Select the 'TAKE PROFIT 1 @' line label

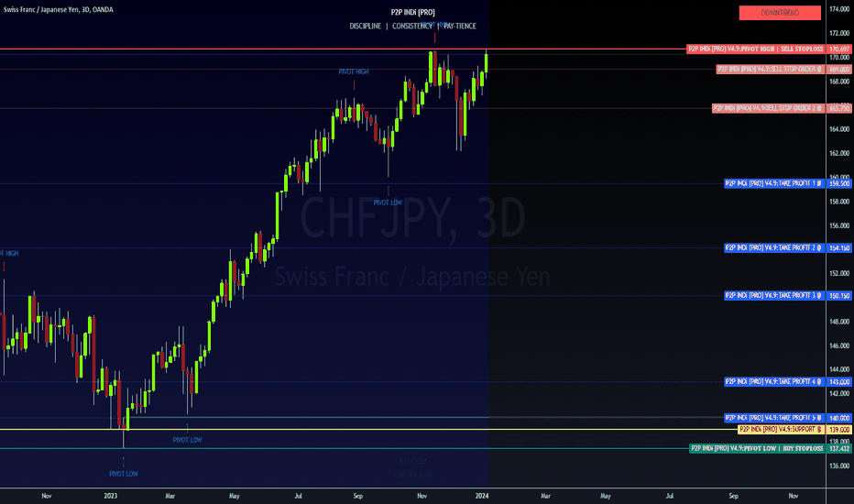click(x=774, y=183)
